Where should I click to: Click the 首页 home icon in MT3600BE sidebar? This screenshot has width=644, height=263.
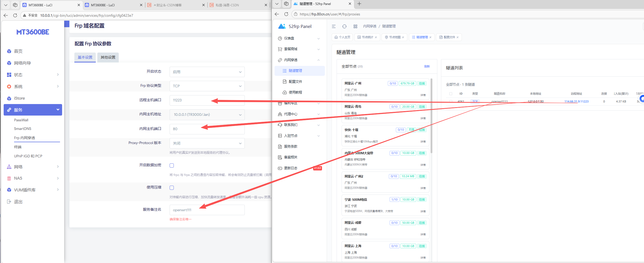9,51
